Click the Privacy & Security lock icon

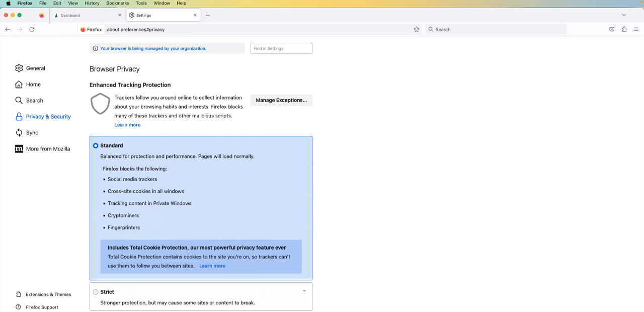[x=19, y=116]
